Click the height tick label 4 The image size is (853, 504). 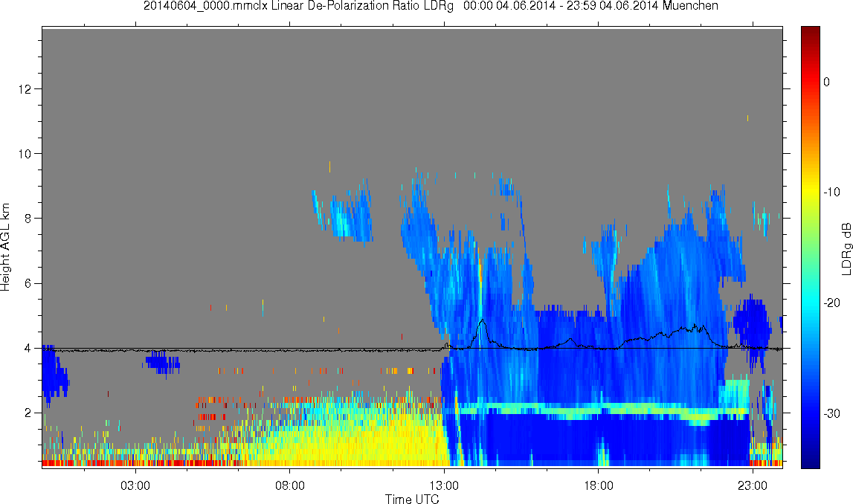28,348
